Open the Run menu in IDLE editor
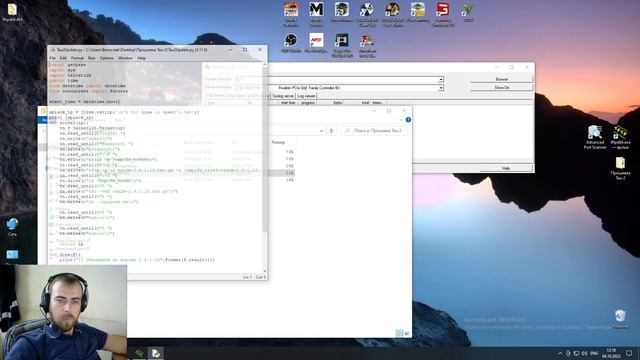 tap(91, 58)
